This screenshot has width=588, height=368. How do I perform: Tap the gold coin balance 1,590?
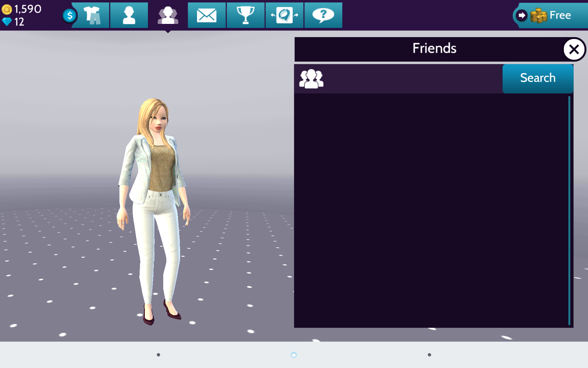point(21,9)
